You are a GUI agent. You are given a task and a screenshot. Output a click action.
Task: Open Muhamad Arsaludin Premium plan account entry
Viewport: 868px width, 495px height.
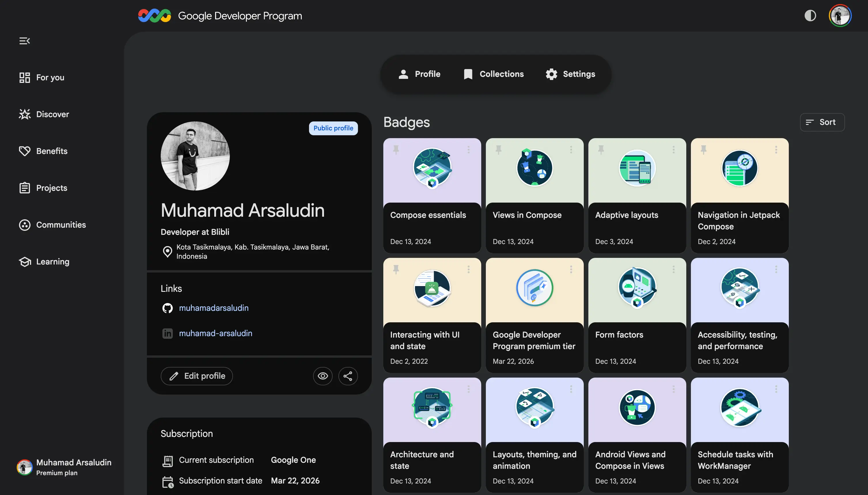pos(65,467)
